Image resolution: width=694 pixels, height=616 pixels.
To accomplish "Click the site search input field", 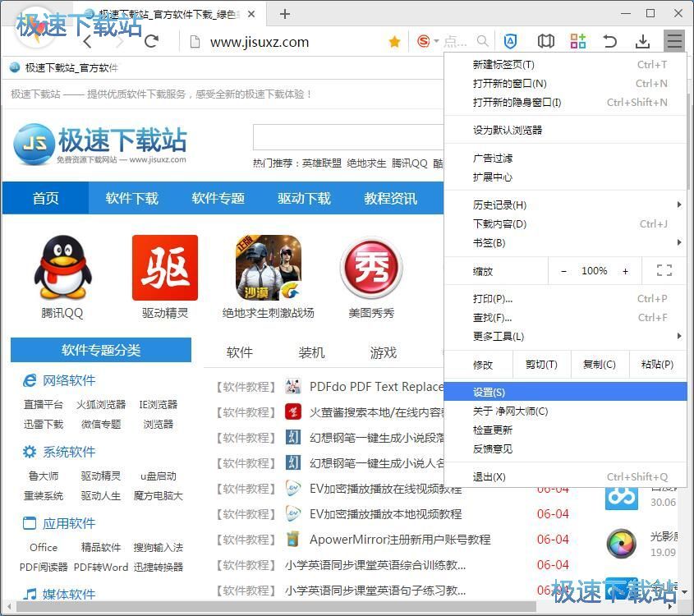I will click(x=348, y=137).
